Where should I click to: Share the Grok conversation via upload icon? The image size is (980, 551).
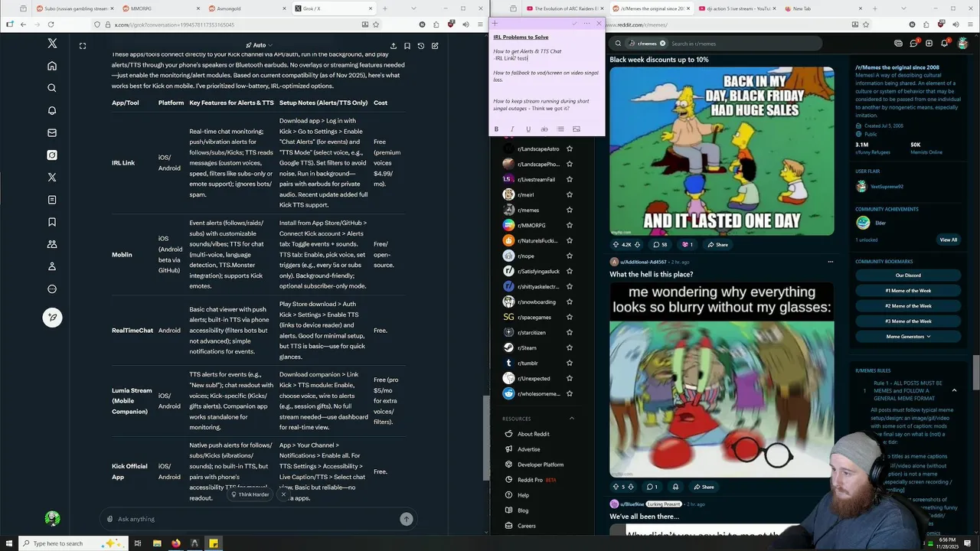[394, 46]
